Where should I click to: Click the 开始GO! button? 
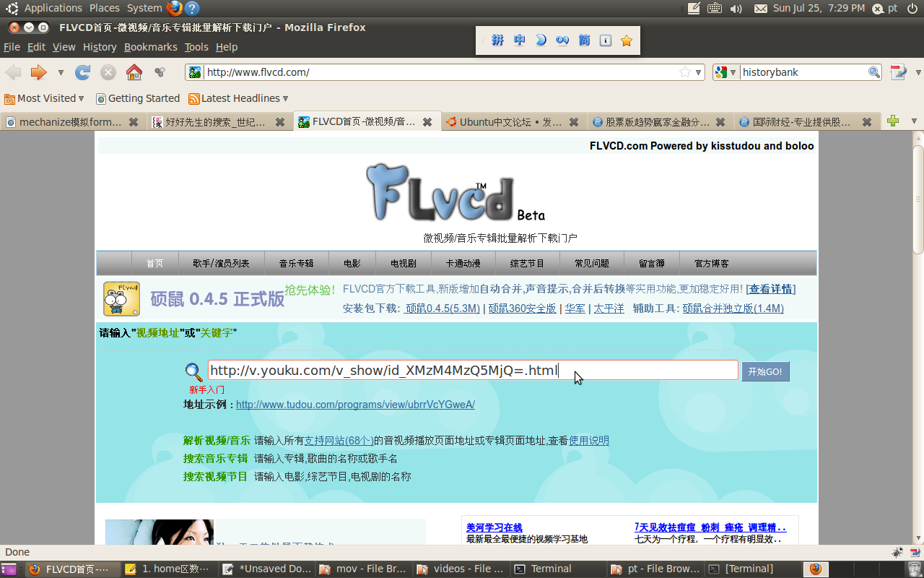pos(765,371)
